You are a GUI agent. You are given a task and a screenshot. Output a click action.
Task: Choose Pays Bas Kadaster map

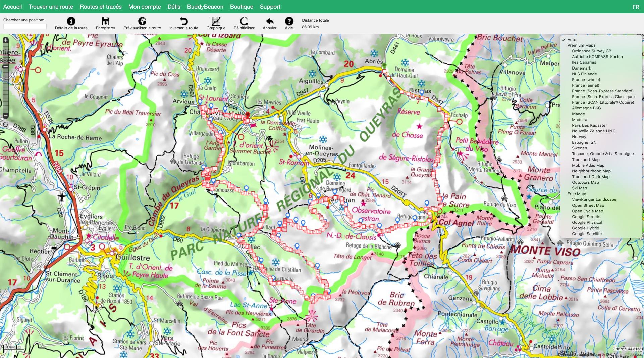(589, 125)
